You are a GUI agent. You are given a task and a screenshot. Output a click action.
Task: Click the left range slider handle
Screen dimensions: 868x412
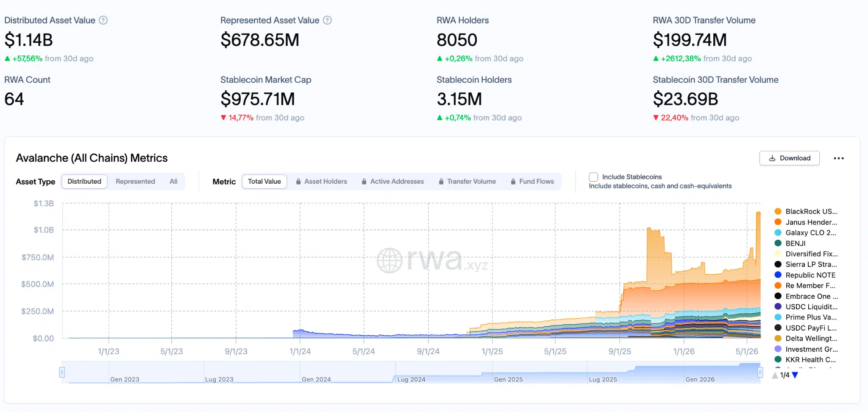click(x=62, y=373)
